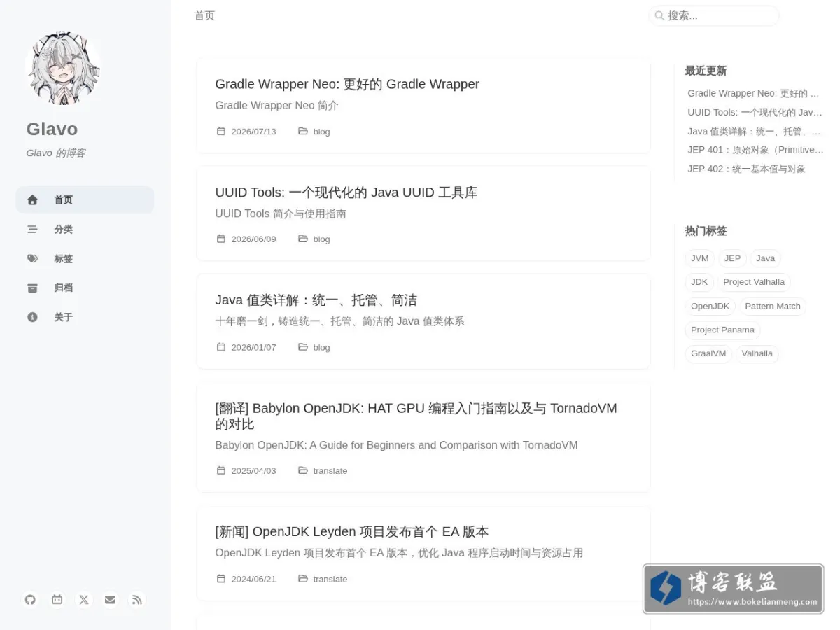This screenshot has height=630, width=840.
Task: Click calendar icon beside 2025/04/03
Action: pyautogui.click(x=221, y=470)
